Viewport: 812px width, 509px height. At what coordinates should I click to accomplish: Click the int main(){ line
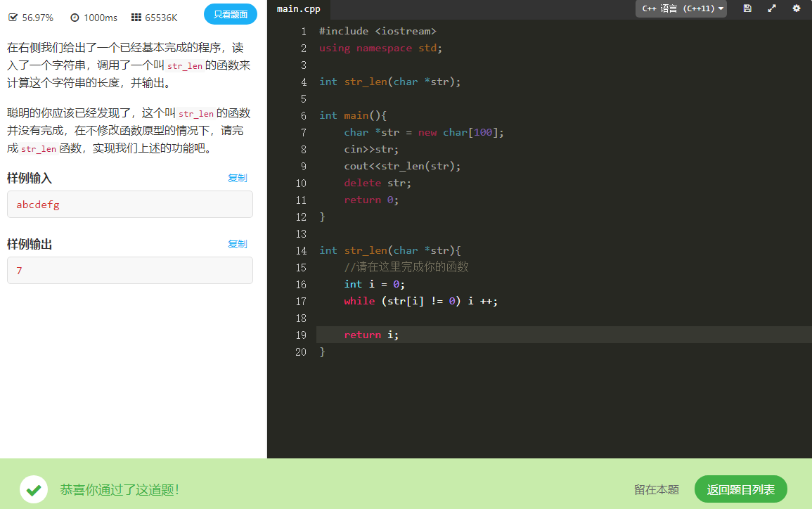pos(353,115)
